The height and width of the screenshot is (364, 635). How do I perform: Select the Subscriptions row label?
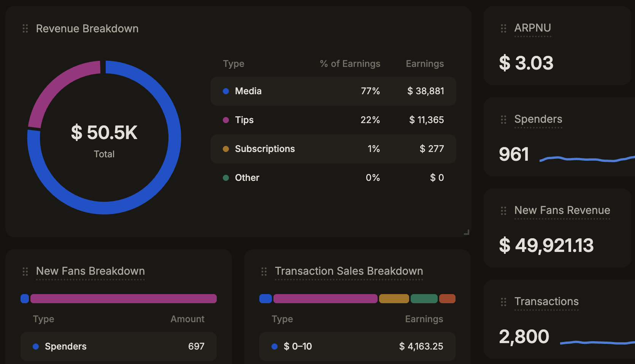(265, 149)
